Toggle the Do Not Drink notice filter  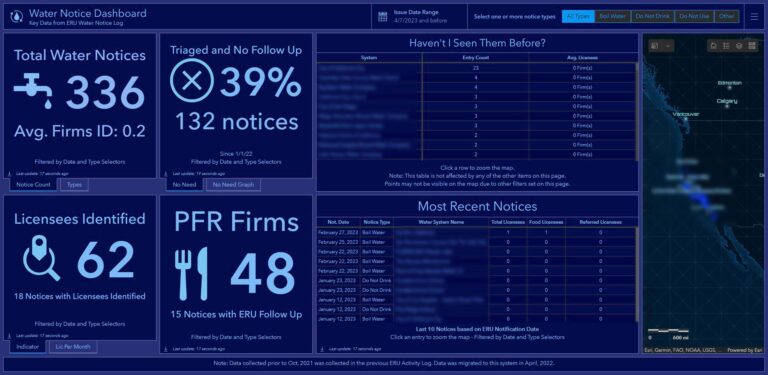(x=652, y=17)
